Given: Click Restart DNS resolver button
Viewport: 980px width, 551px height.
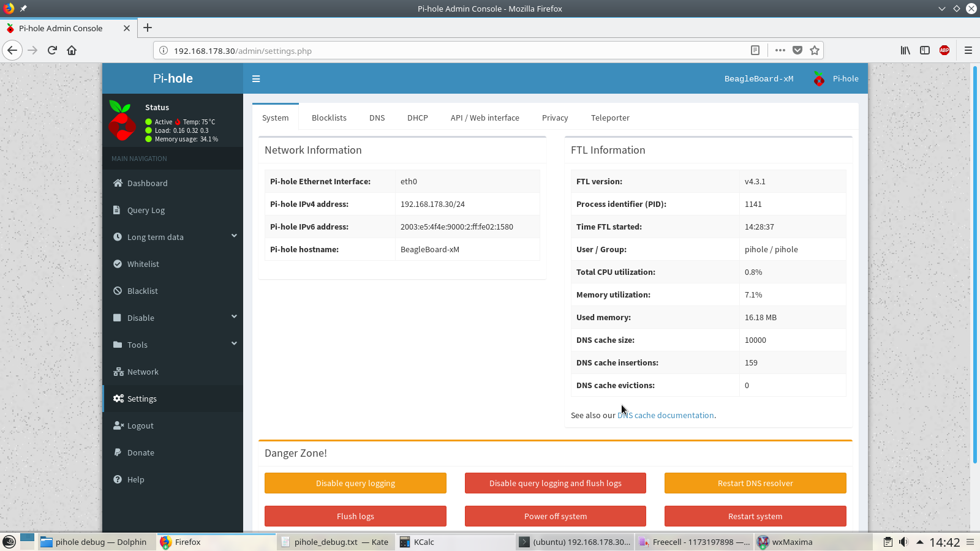Looking at the screenshot, I should coord(755,483).
